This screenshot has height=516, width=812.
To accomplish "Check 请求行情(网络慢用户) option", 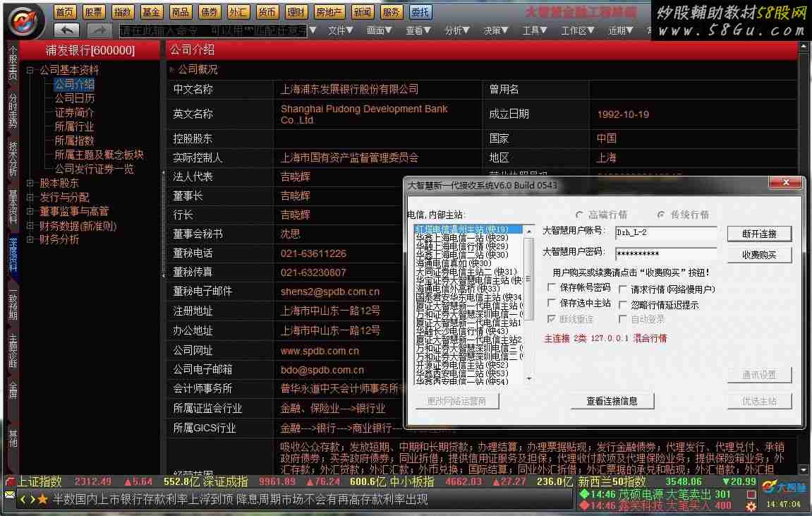I will (623, 289).
